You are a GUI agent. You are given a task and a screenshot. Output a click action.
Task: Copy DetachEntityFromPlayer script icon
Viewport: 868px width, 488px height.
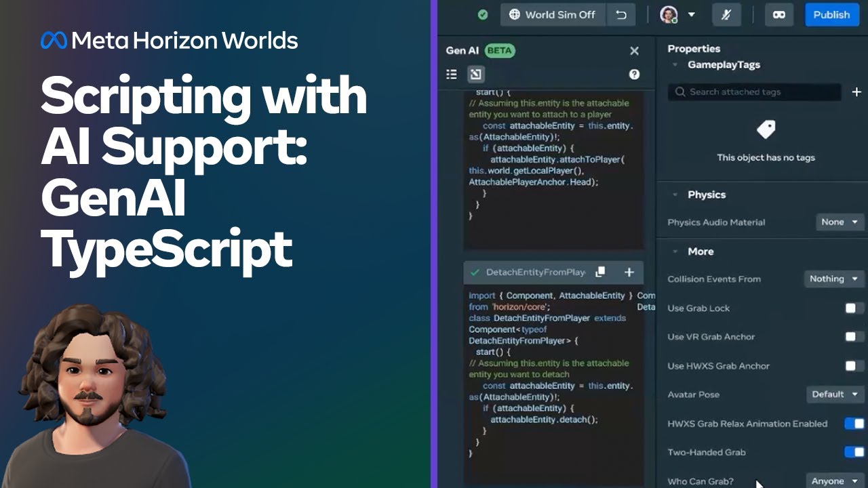pyautogui.click(x=600, y=272)
